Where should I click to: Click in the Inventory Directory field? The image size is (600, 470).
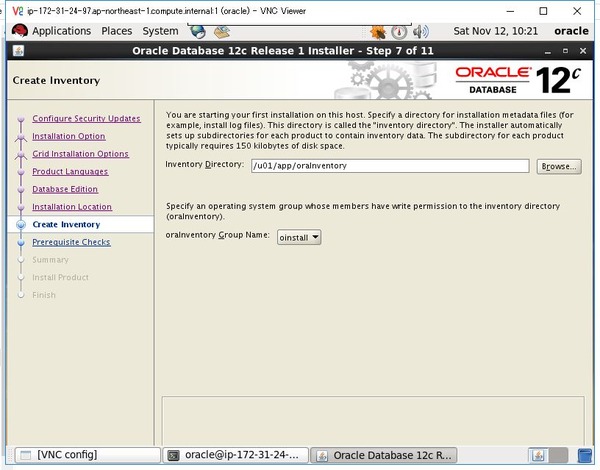(x=390, y=166)
